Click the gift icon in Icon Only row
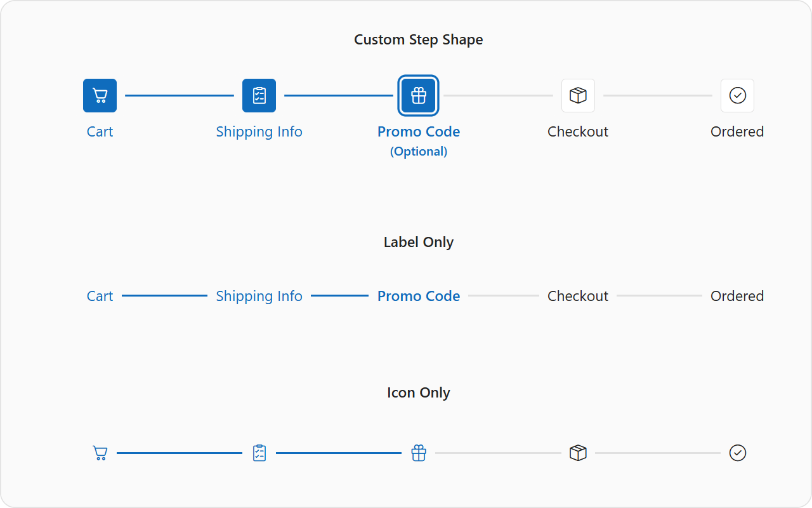Image resolution: width=812 pixels, height=508 pixels. coord(419,453)
